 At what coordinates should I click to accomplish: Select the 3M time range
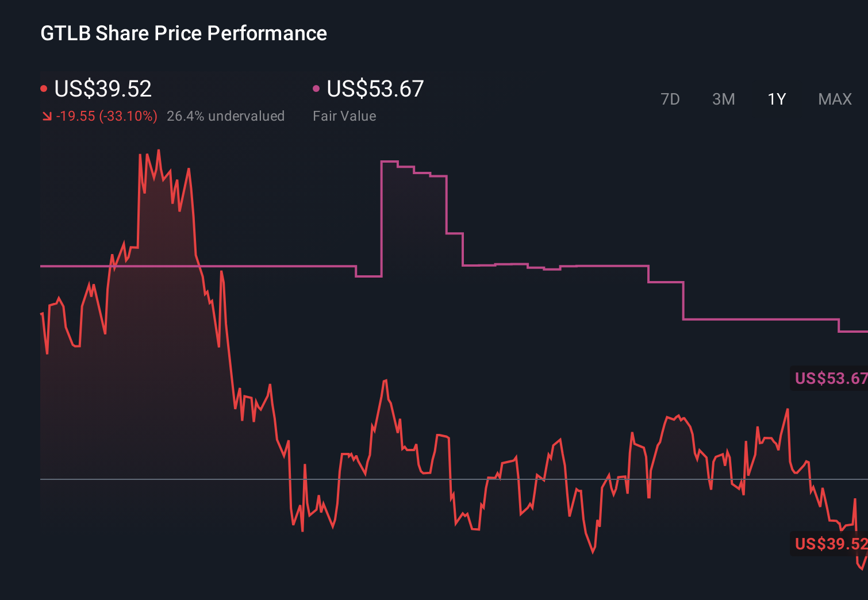click(723, 99)
